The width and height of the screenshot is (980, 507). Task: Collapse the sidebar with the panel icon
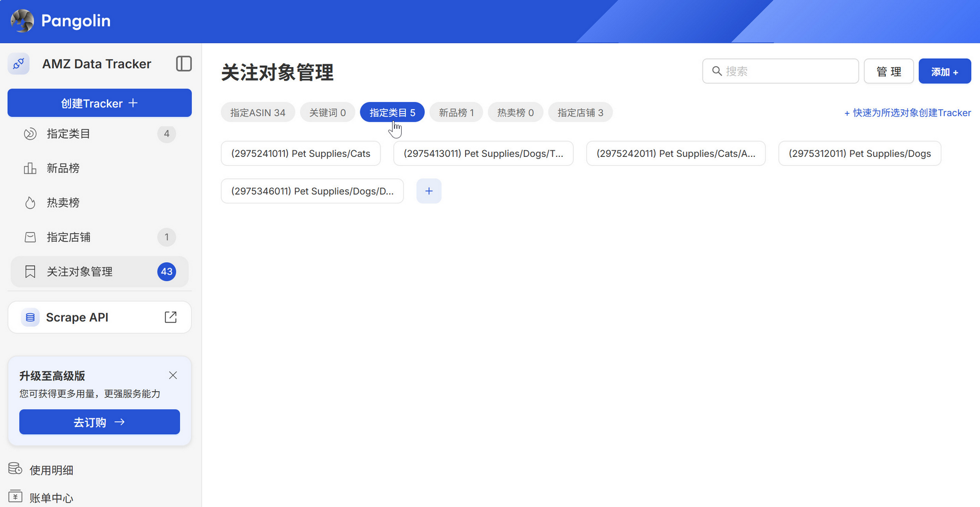pos(184,64)
